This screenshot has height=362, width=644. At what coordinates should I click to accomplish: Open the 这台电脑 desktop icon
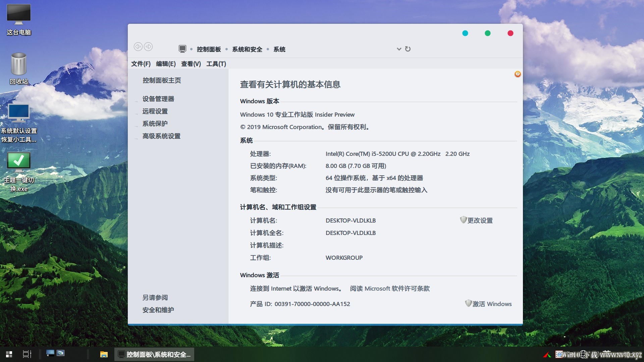[x=19, y=19]
